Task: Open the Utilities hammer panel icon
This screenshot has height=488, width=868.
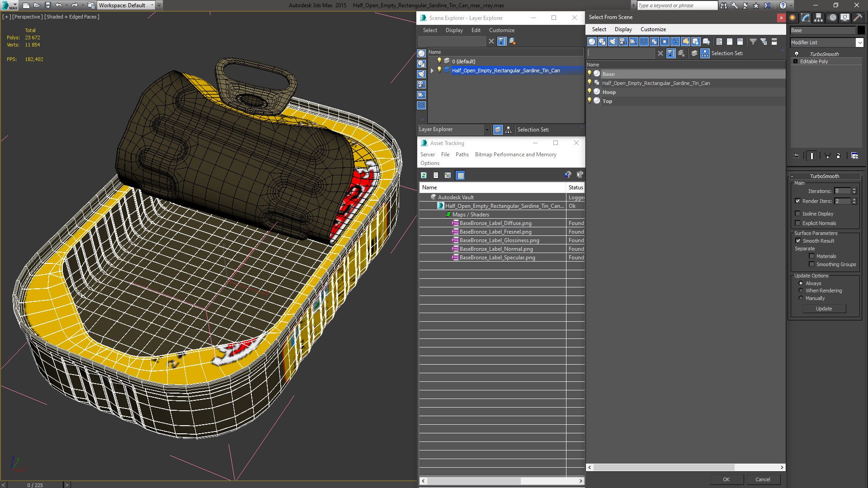Action: tap(858, 18)
